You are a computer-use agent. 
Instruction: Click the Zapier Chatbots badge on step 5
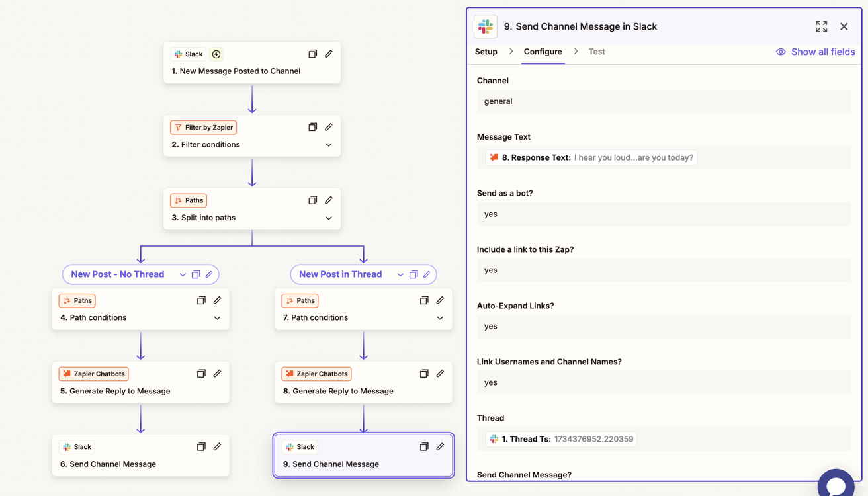click(x=93, y=374)
